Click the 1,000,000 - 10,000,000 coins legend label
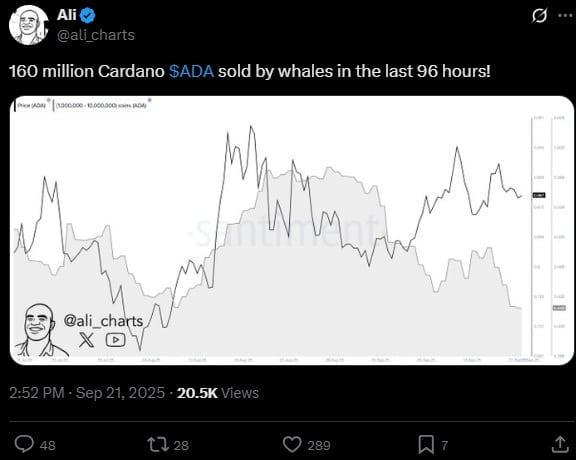 [101, 105]
